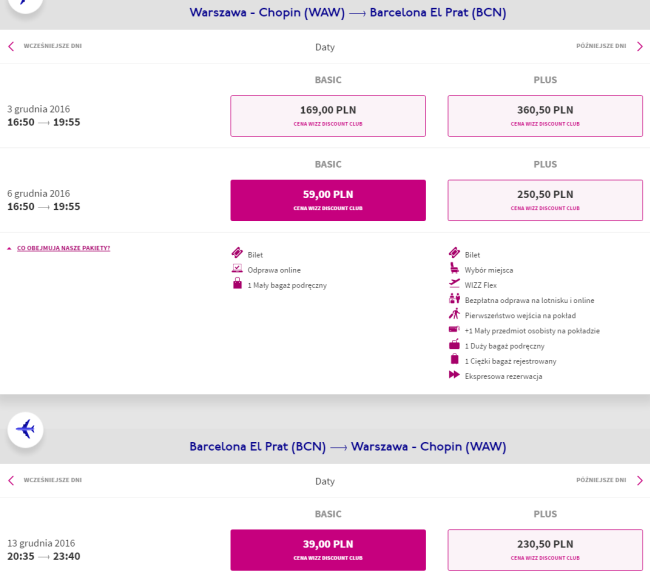Click 'Daty' label in the return section

(325, 481)
